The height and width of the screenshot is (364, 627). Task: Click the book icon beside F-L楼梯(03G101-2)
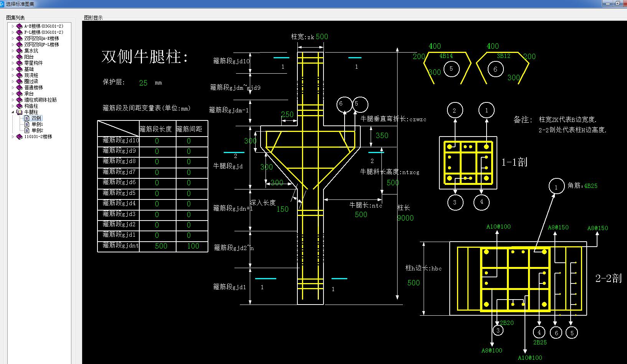[20, 32]
